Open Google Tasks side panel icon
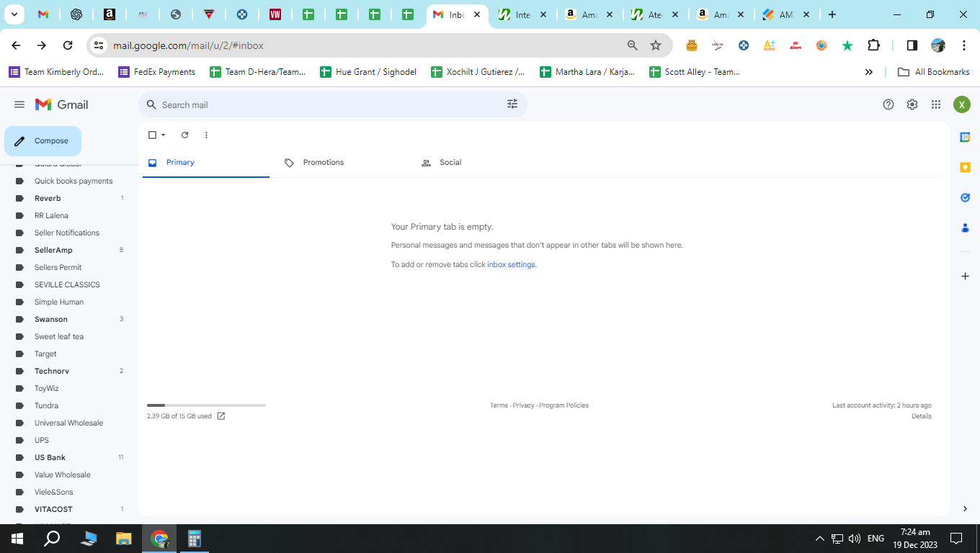The width and height of the screenshot is (980, 553). point(965,197)
